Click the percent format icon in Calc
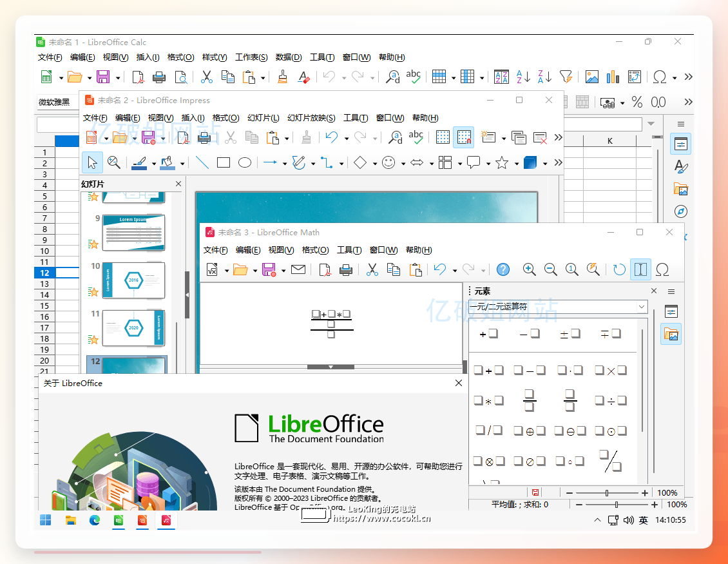Image resolution: width=728 pixels, height=564 pixels. (x=637, y=102)
